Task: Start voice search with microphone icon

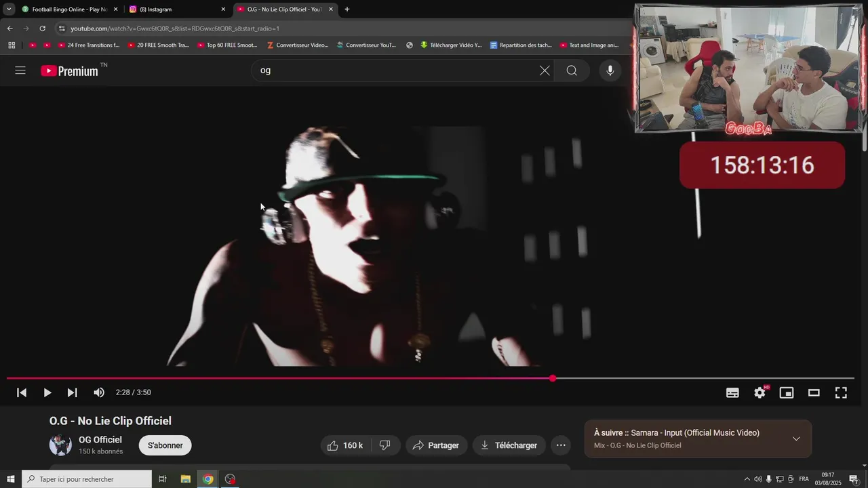Action: tap(610, 70)
